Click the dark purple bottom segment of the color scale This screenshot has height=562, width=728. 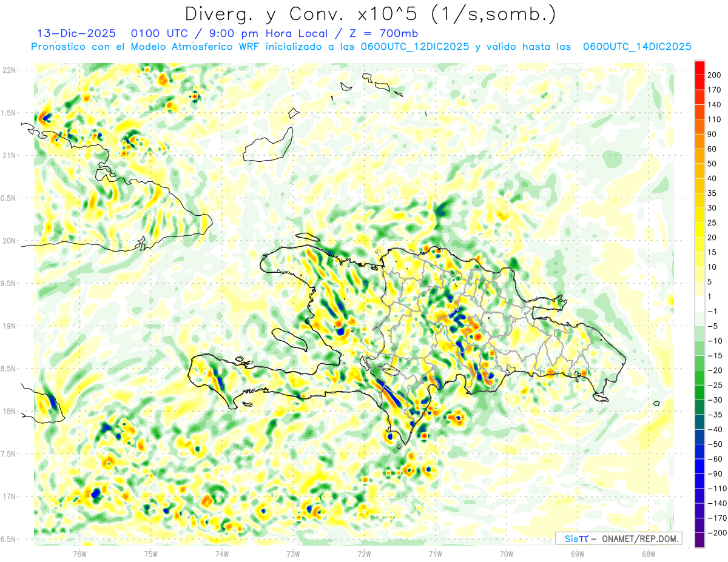[699, 540]
